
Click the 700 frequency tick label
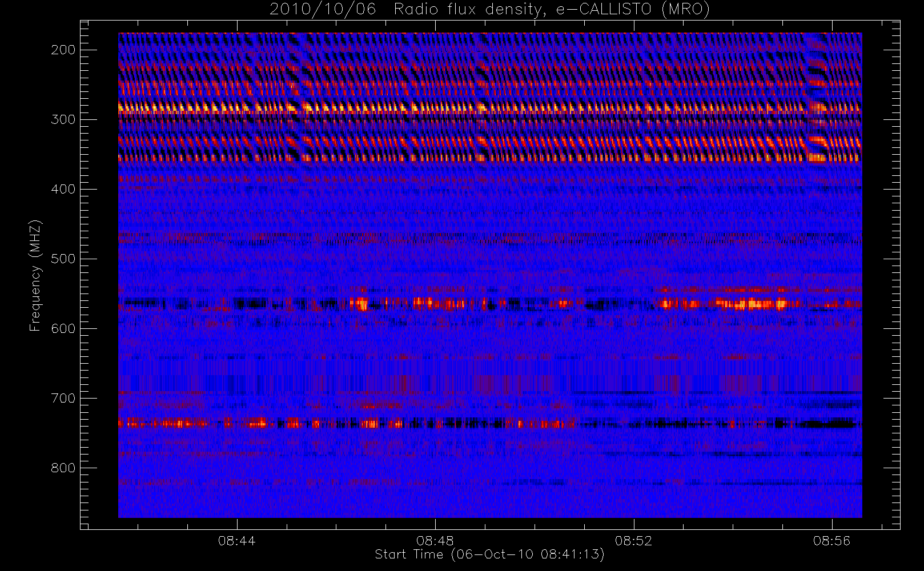coord(63,398)
